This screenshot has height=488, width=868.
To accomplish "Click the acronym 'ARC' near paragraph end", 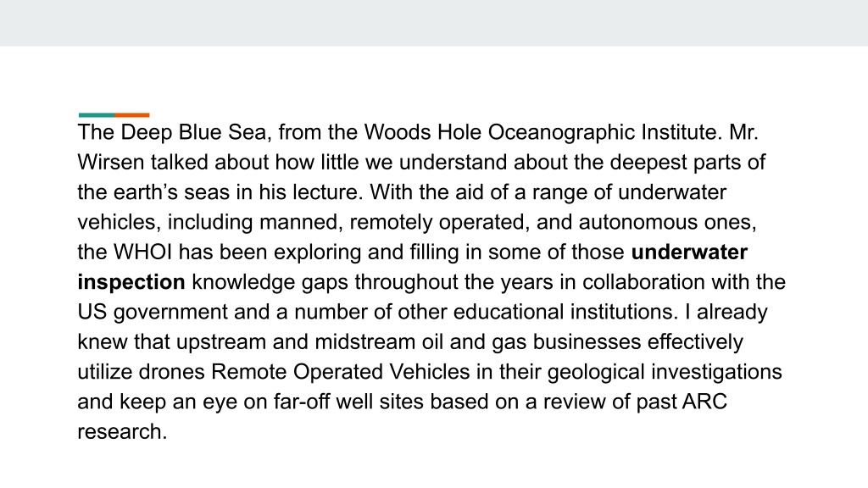I will pyautogui.click(x=704, y=402).
